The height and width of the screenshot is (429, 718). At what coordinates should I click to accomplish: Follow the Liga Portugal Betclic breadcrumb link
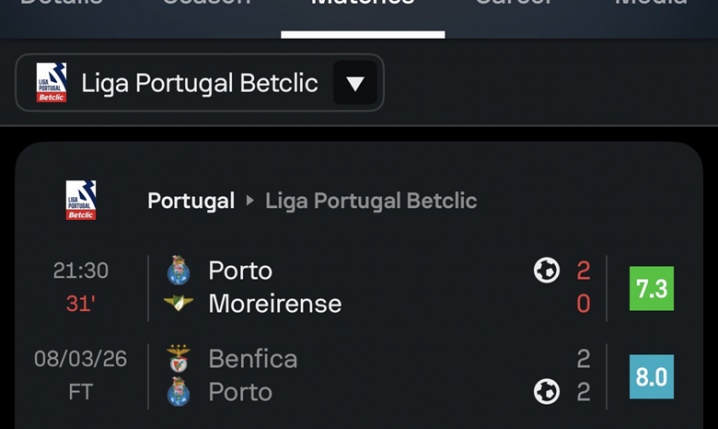click(x=370, y=201)
